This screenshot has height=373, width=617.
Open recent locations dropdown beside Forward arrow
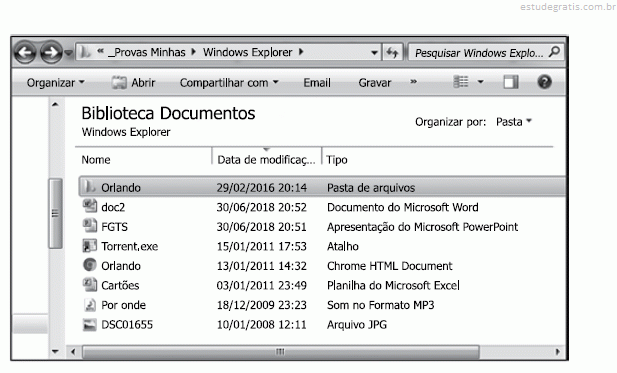(68, 52)
